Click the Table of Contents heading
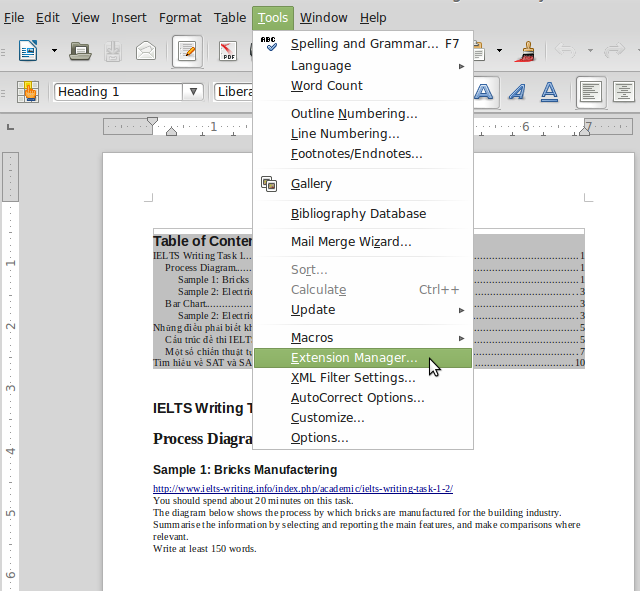Viewport: 640px width, 591px height. click(202, 241)
